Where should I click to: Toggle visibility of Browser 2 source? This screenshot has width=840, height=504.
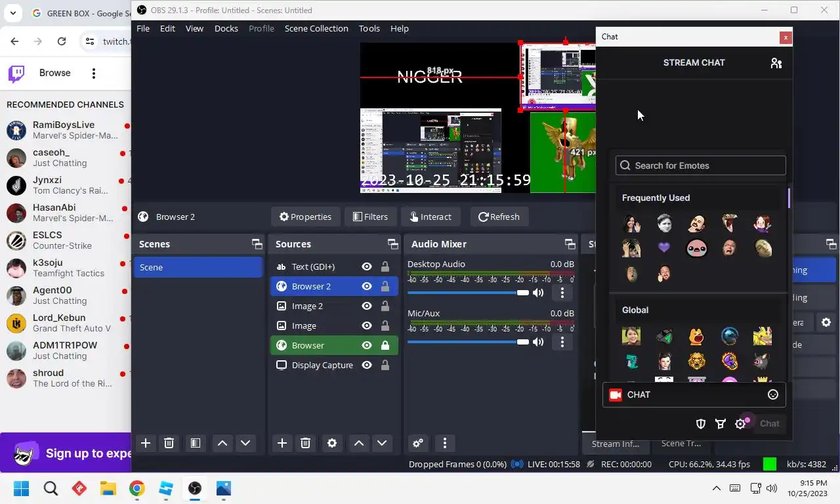click(367, 286)
